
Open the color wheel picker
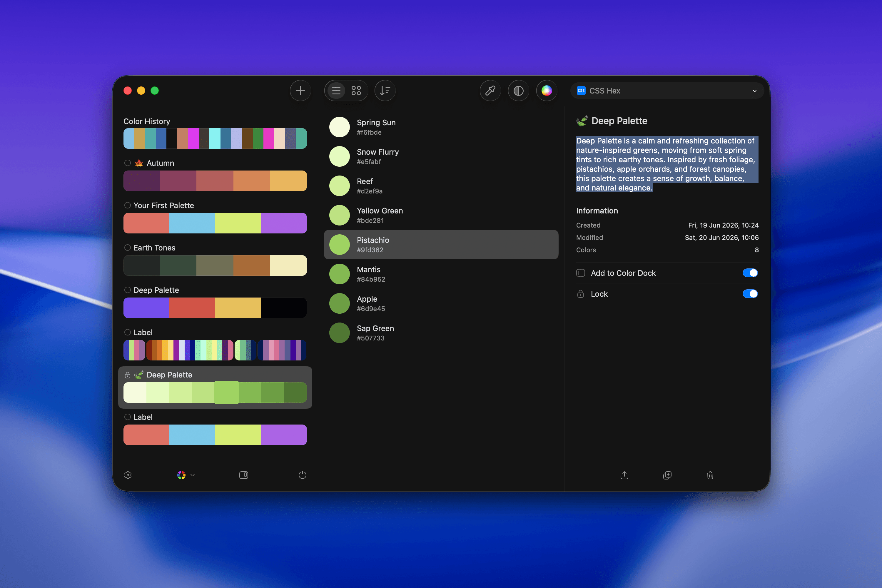click(x=546, y=91)
